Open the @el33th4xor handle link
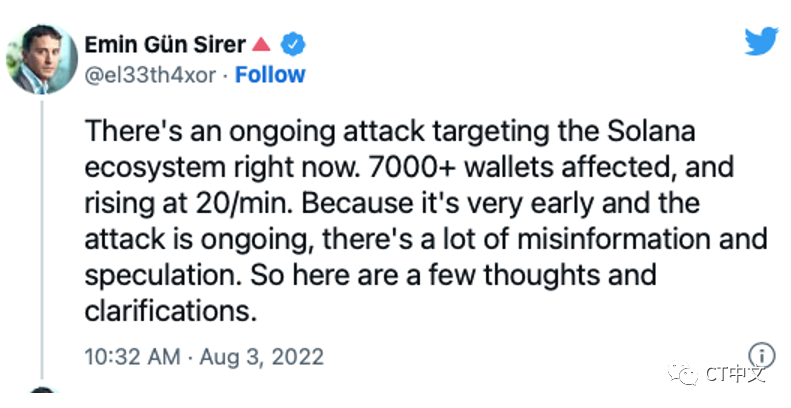 (150, 75)
